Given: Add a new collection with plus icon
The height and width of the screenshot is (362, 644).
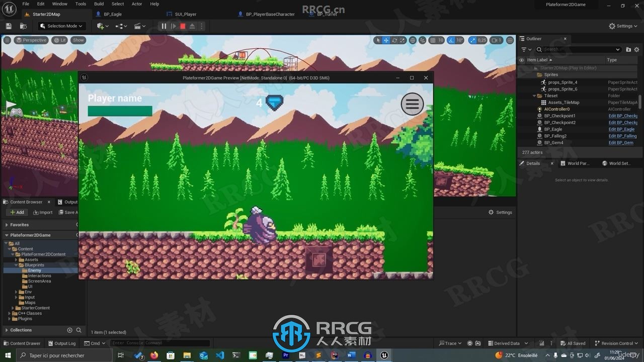Looking at the screenshot, I should click(70, 330).
